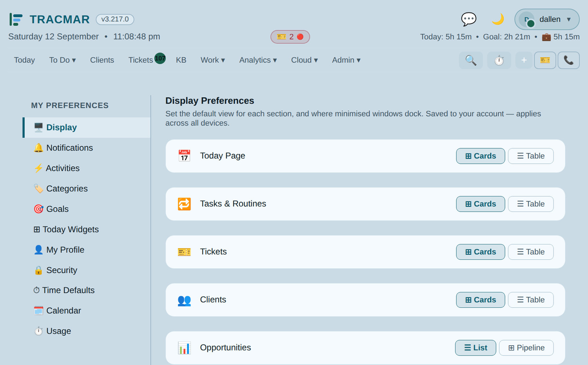The width and height of the screenshot is (588, 365).
Task: Set Today Page view to Table
Action: click(x=531, y=156)
